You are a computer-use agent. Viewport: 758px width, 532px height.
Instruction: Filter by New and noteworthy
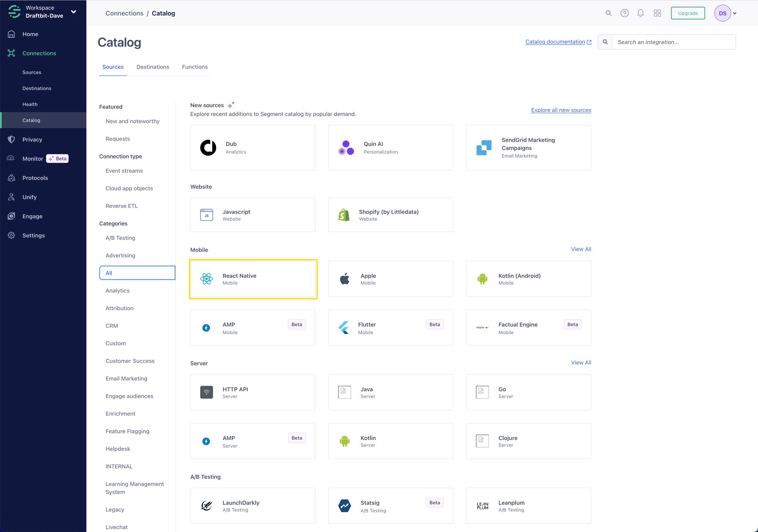click(x=132, y=122)
